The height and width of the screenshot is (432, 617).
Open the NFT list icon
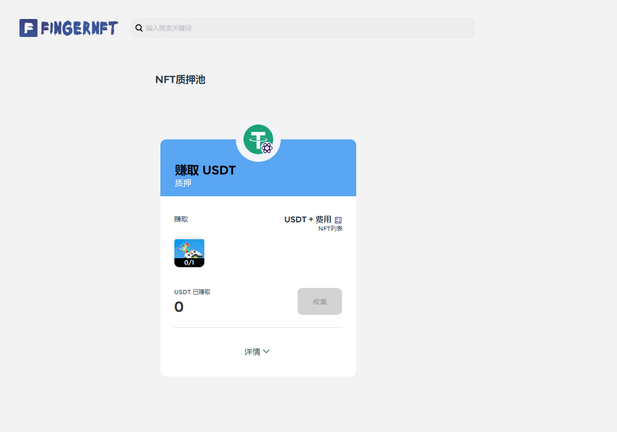point(338,220)
